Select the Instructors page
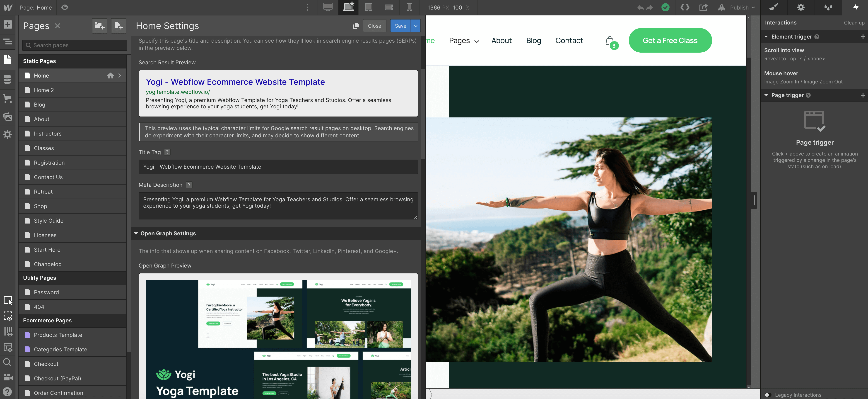This screenshot has width=868, height=399. coord(48,134)
